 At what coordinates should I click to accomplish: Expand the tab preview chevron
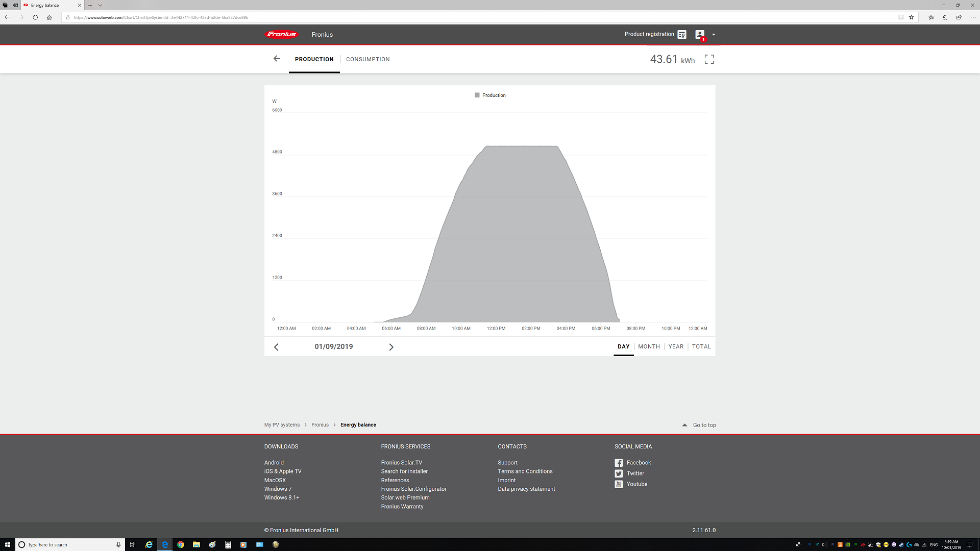pos(100,5)
